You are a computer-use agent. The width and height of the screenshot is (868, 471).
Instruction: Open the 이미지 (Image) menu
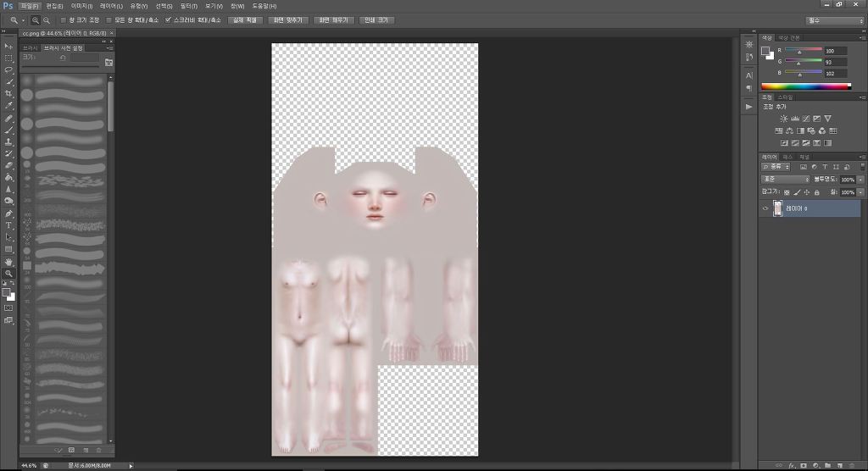(x=81, y=6)
